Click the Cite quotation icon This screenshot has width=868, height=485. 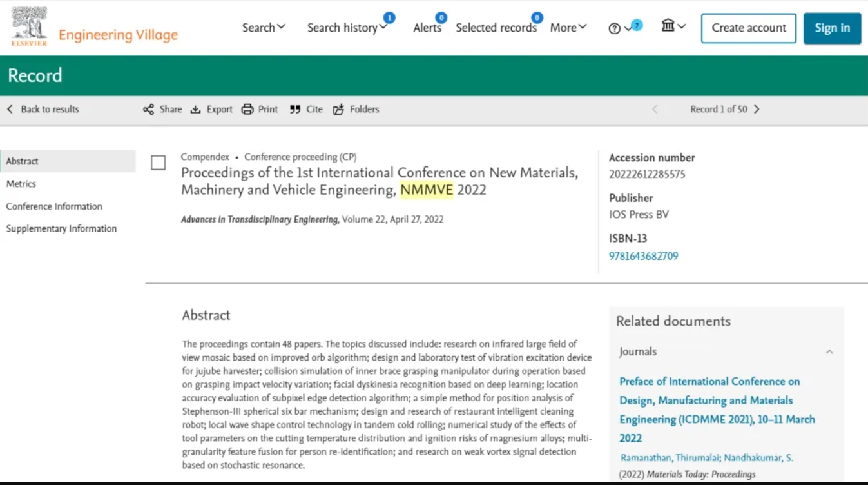[x=295, y=110]
